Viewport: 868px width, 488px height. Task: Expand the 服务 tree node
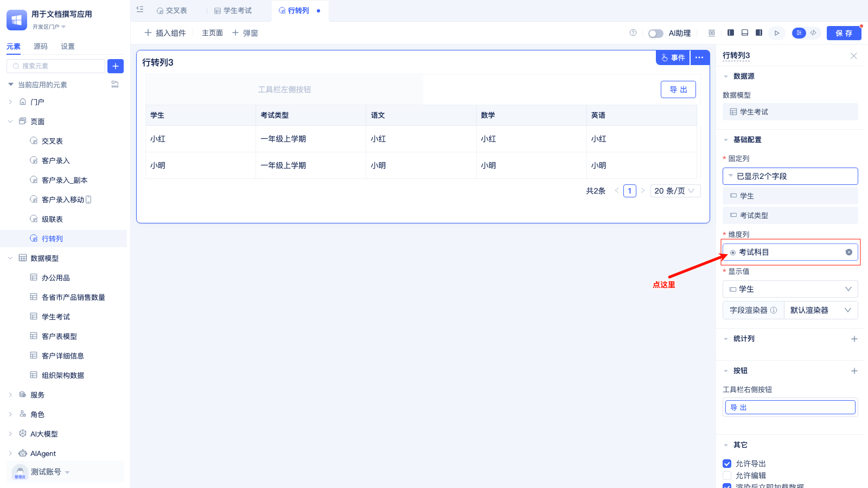(x=10, y=395)
